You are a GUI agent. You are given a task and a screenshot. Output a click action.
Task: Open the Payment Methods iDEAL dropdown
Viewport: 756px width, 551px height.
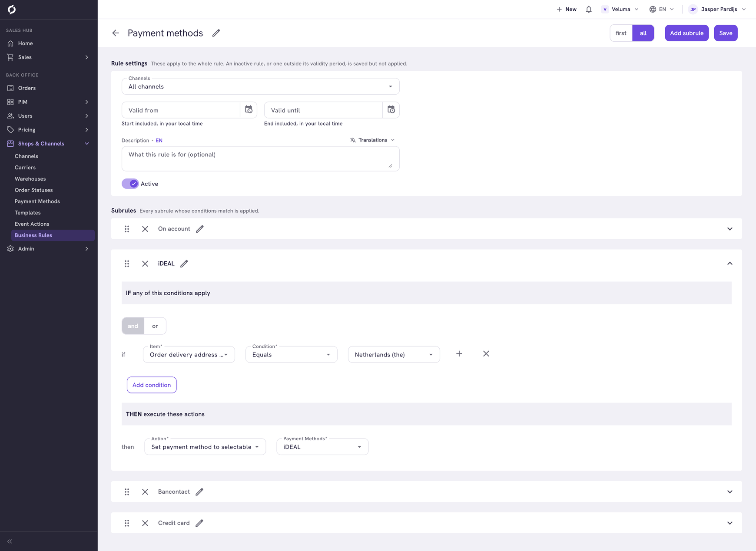[x=322, y=447]
